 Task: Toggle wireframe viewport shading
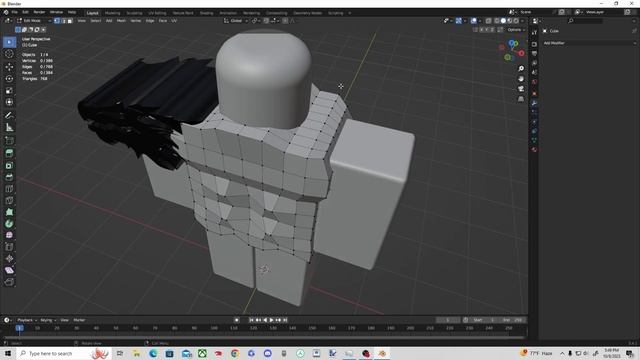pos(497,21)
